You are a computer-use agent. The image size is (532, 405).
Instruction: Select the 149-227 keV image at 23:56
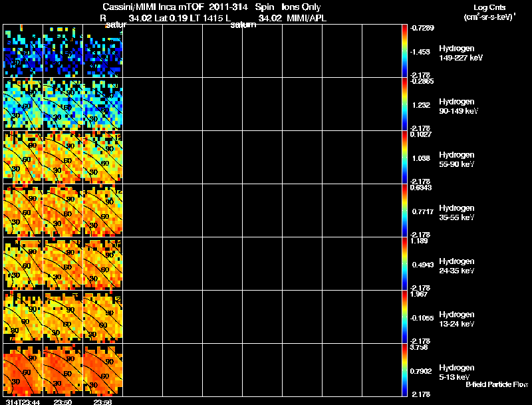coord(103,51)
